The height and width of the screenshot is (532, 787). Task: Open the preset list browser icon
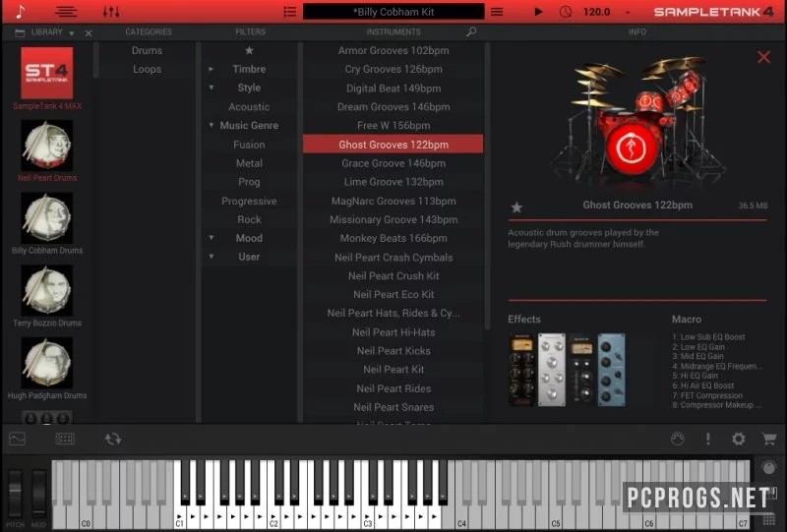point(289,12)
